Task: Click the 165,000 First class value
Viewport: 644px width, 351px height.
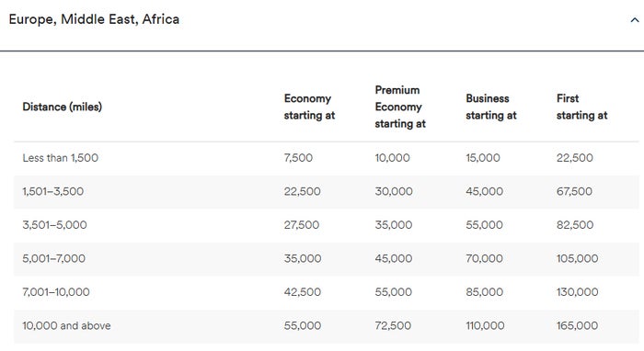Action: pyautogui.click(x=577, y=326)
